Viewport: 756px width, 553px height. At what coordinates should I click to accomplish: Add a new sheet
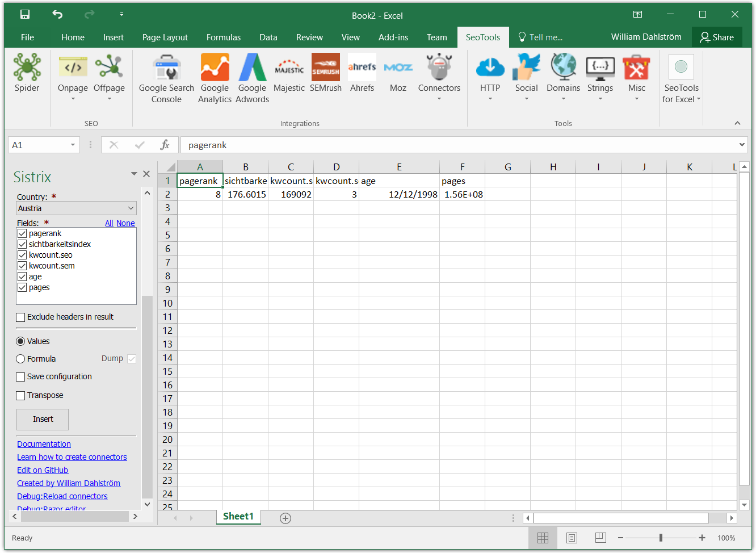point(285,518)
